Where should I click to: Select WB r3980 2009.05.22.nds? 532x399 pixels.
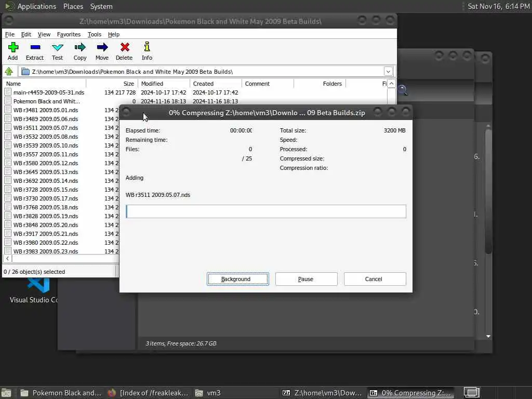point(46,242)
